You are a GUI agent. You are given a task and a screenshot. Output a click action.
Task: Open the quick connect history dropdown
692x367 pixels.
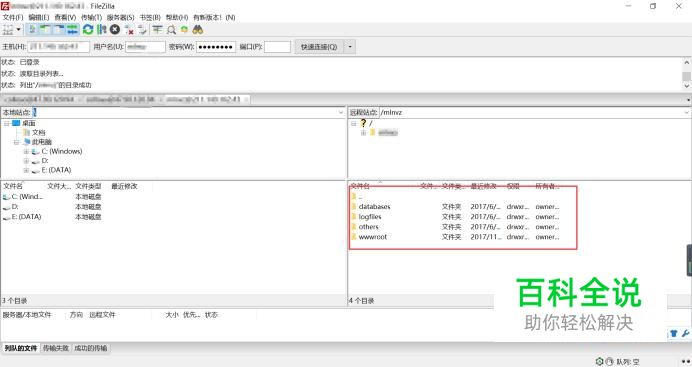pos(350,47)
